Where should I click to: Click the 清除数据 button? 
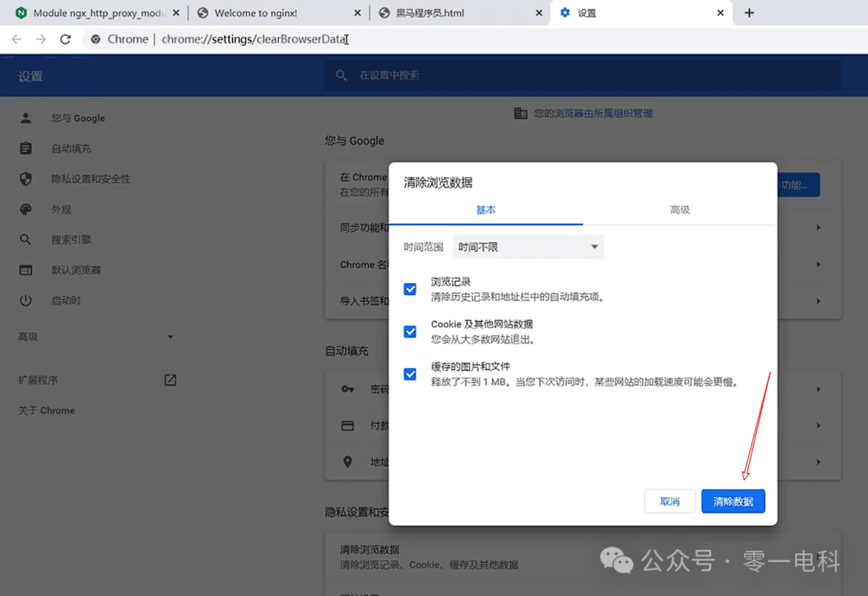[x=733, y=501]
